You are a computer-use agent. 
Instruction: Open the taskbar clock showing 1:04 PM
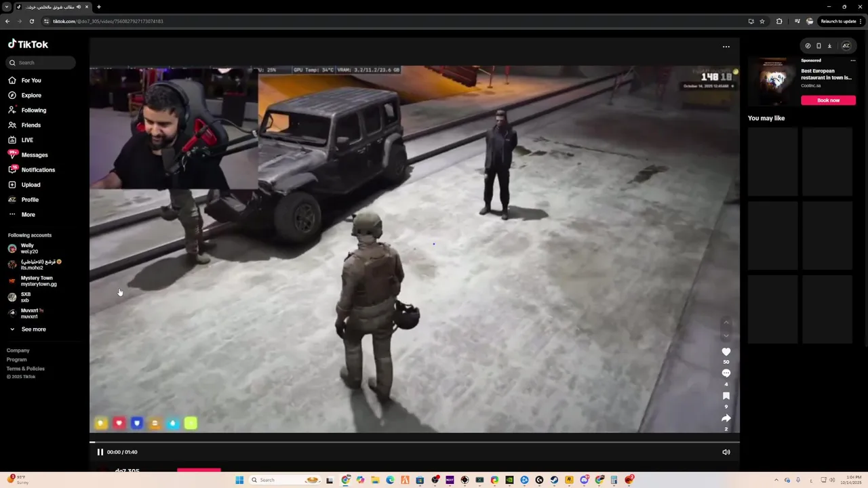click(x=850, y=480)
